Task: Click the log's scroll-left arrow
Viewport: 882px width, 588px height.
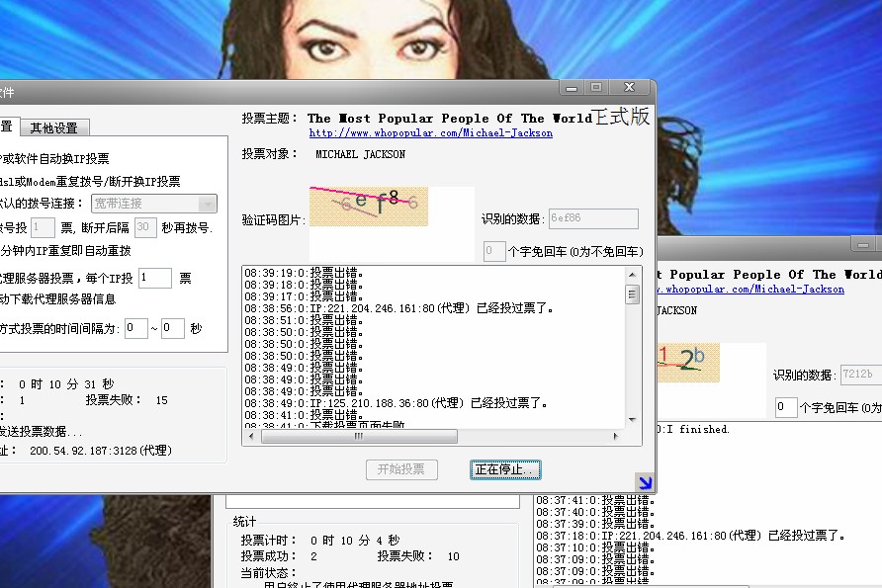Action: click(250, 435)
